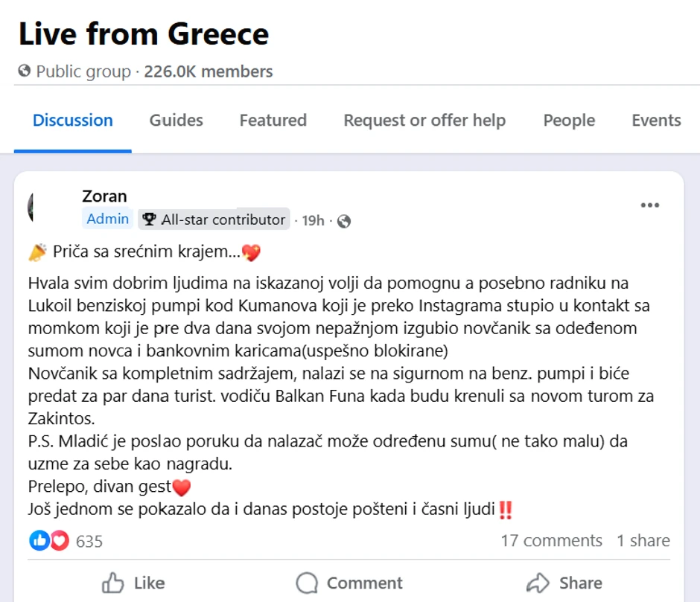Open Zoran's profile by clicking his name
Screen dimensions: 700x602
tap(104, 196)
